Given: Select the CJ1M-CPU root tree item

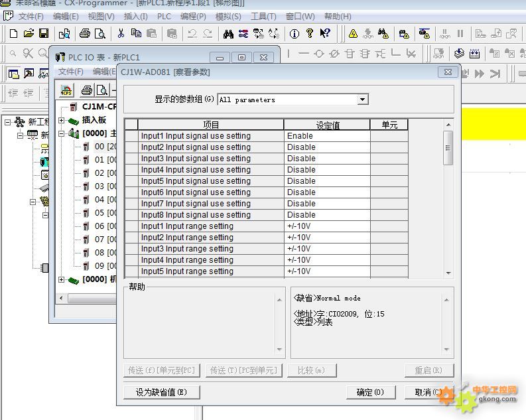Looking at the screenshot, I should (x=94, y=107).
